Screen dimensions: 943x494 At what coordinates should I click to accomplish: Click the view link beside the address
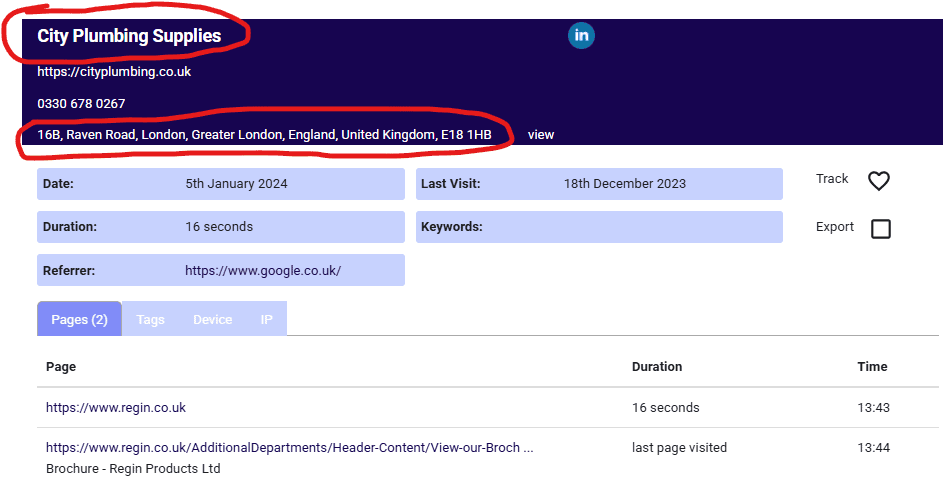click(x=541, y=135)
